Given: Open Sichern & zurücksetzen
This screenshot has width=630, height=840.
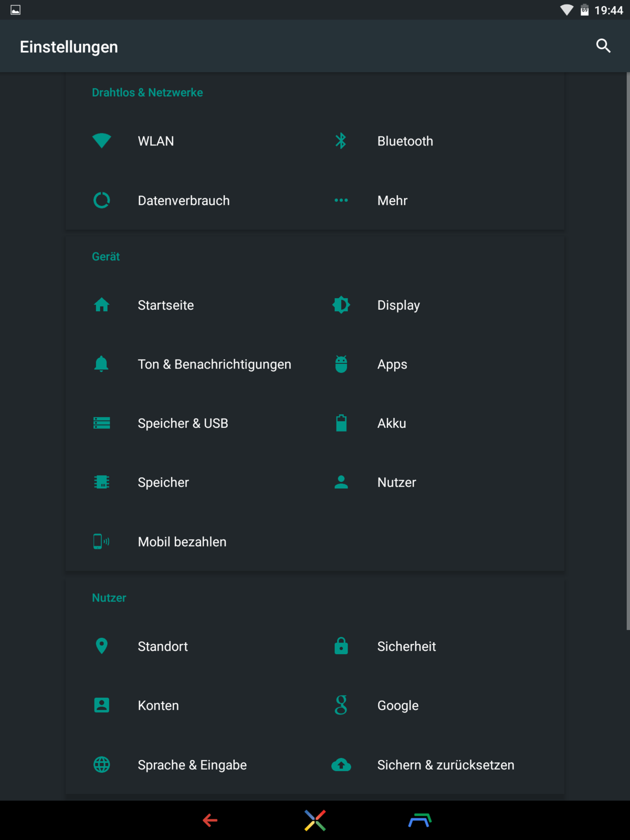Looking at the screenshot, I should [x=445, y=765].
